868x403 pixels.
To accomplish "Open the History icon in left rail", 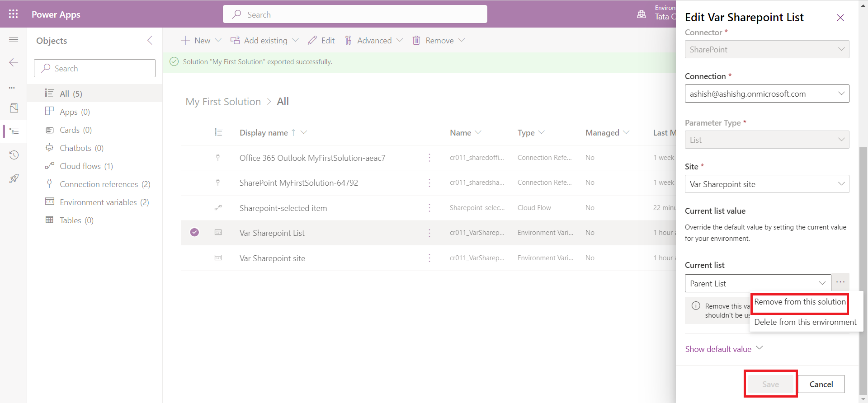I will click(x=14, y=155).
